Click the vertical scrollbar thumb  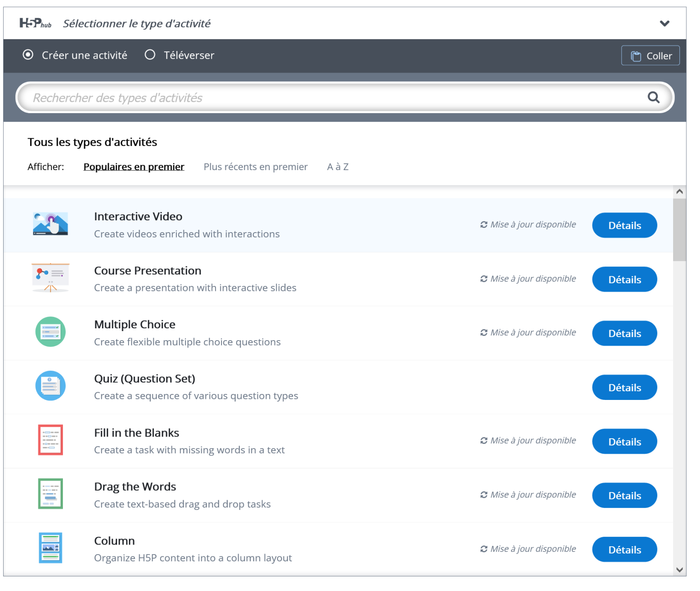click(679, 229)
